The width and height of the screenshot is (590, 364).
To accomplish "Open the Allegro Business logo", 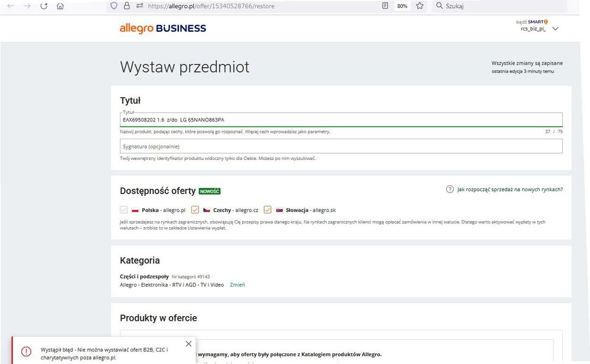I will (x=163, y=28).
